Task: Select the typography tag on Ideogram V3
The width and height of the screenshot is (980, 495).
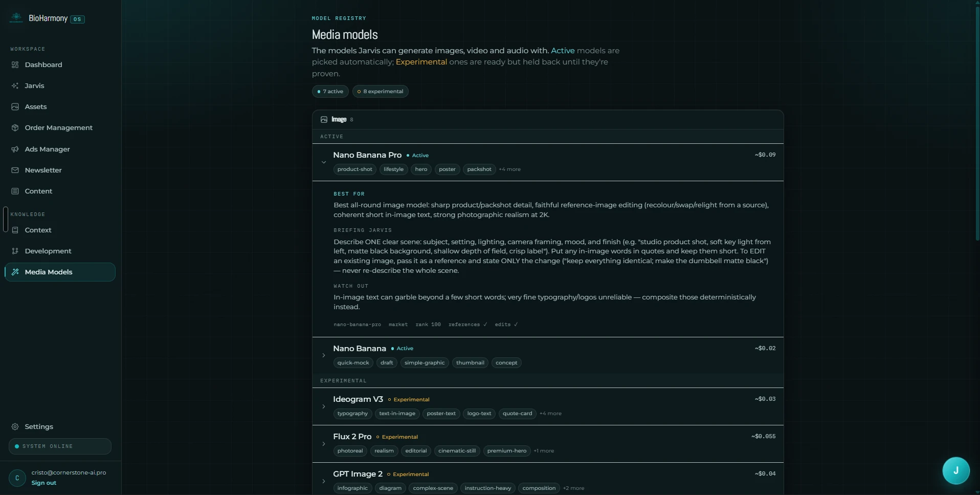Action: 352,414
